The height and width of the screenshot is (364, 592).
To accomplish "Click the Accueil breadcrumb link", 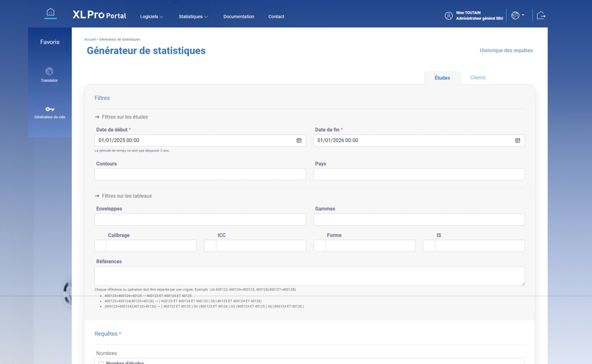I will 90,39.
